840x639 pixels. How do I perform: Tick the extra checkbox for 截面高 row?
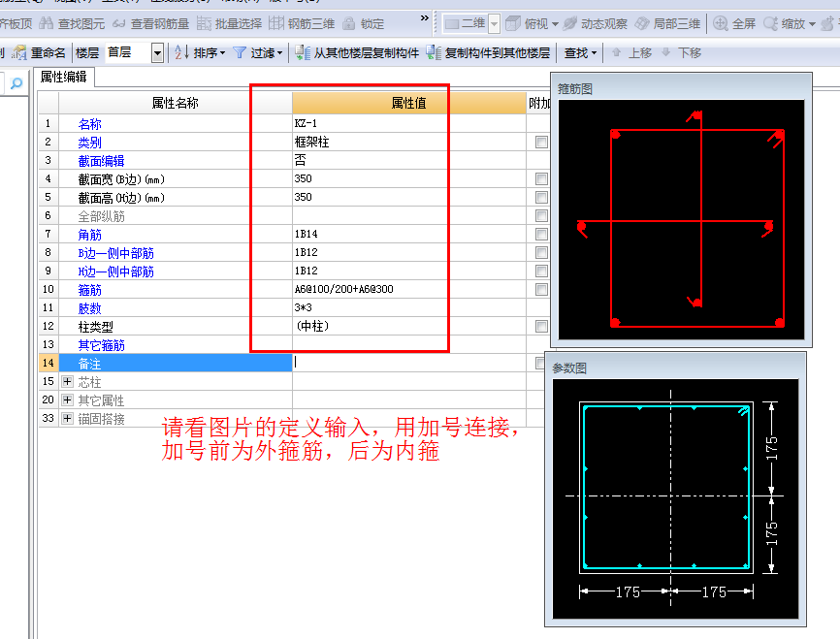(541, 197)
